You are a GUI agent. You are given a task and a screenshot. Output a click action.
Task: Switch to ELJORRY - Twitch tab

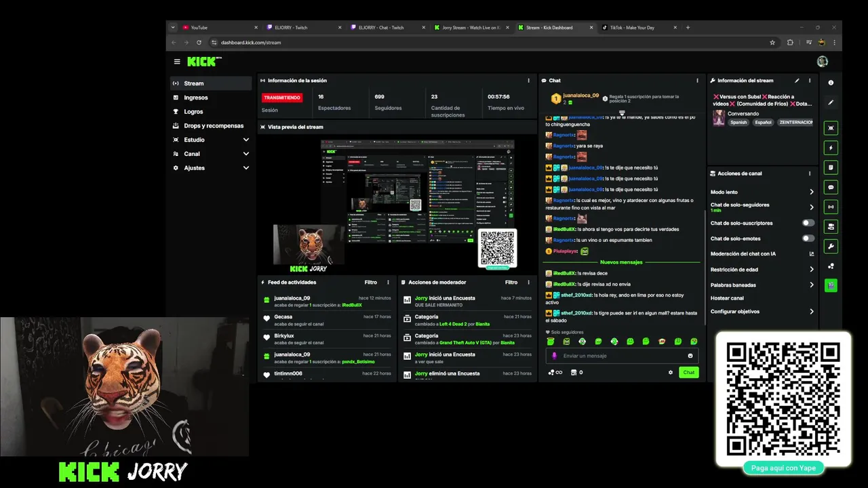[304, 28]
